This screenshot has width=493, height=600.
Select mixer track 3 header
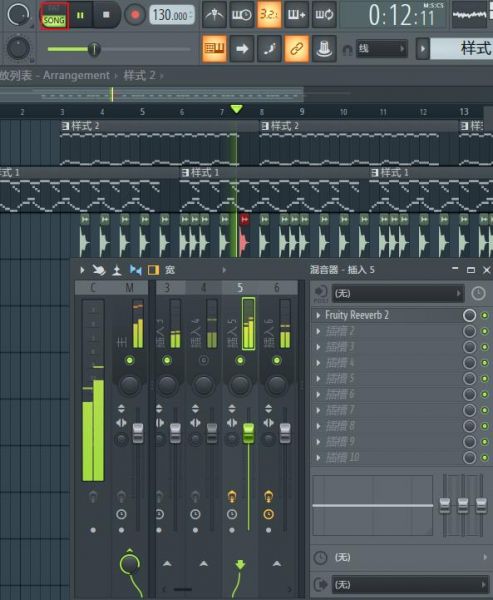167,288
